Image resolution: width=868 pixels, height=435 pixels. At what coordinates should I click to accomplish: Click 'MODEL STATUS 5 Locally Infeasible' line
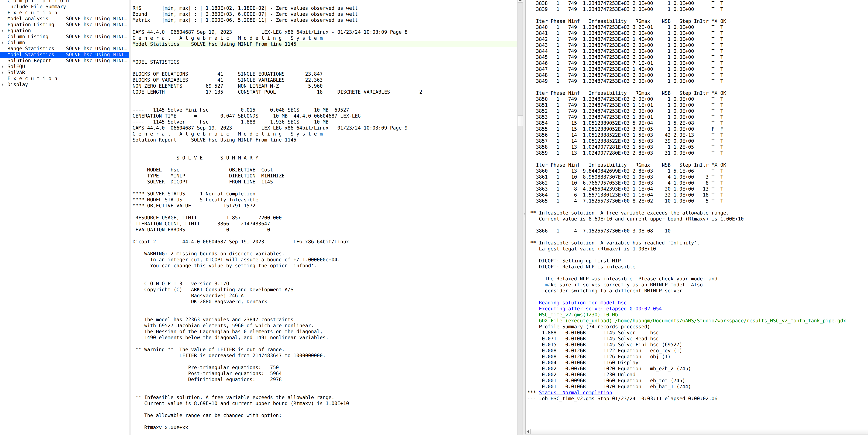point(195,200)
